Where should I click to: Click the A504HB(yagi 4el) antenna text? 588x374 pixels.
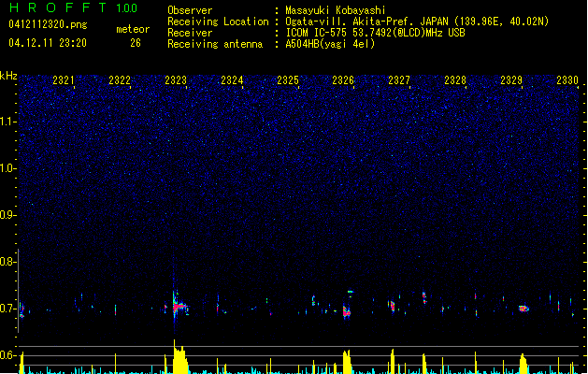[330, 44]
